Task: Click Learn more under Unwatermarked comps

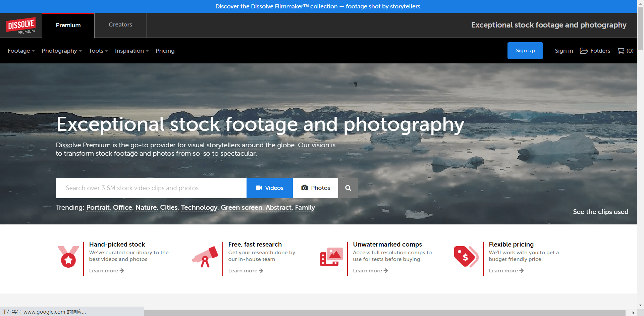Action: (370, 271)
